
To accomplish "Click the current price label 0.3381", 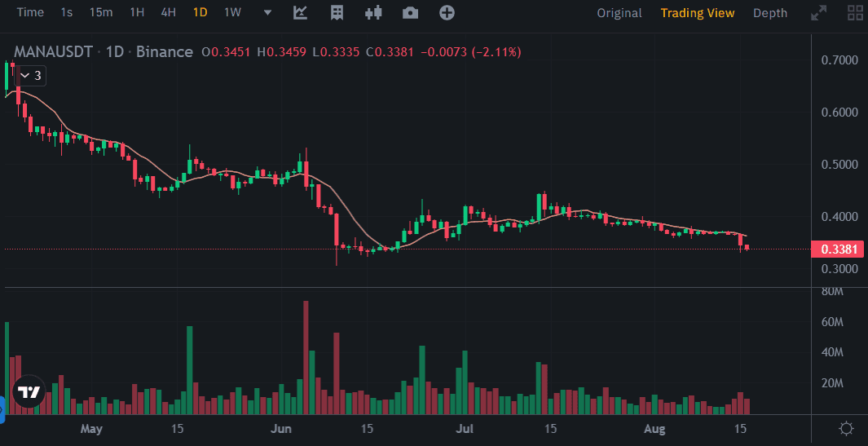I will 837,249.
